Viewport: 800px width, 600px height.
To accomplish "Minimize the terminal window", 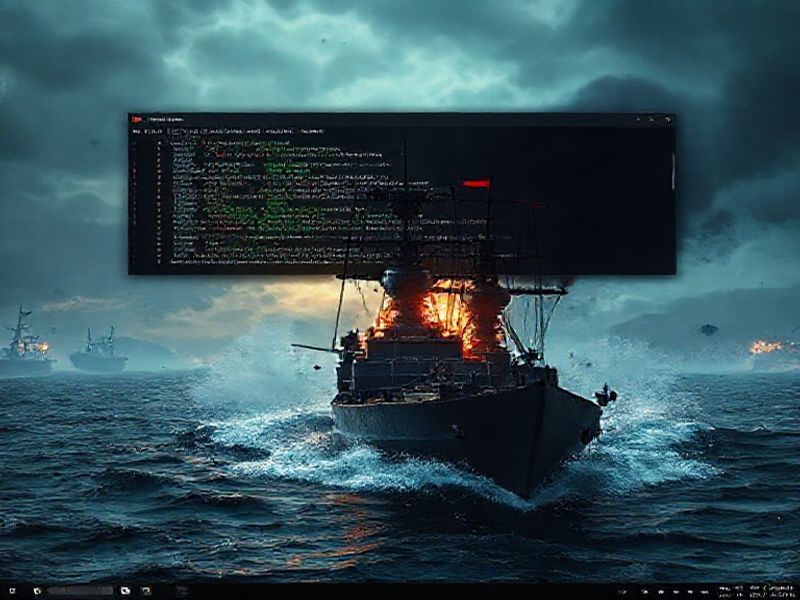I will tap(638, 119).
